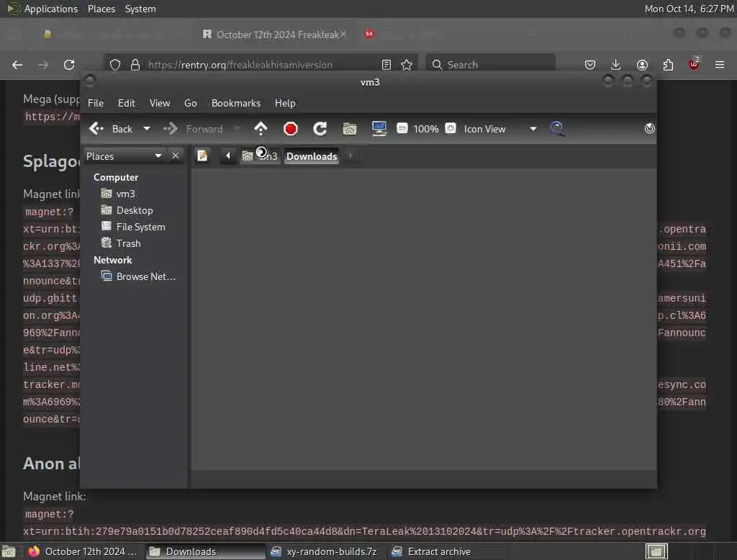The image size is (737, 560).
Task: Open the Back history dropdown arrow
Action: (147, 129)
